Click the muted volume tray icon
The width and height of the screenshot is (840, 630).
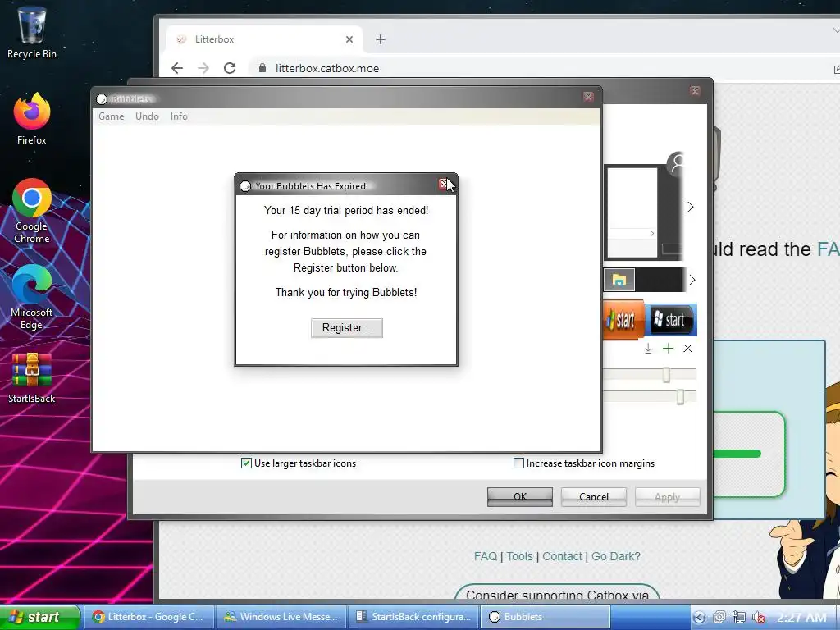click(759, 617)
